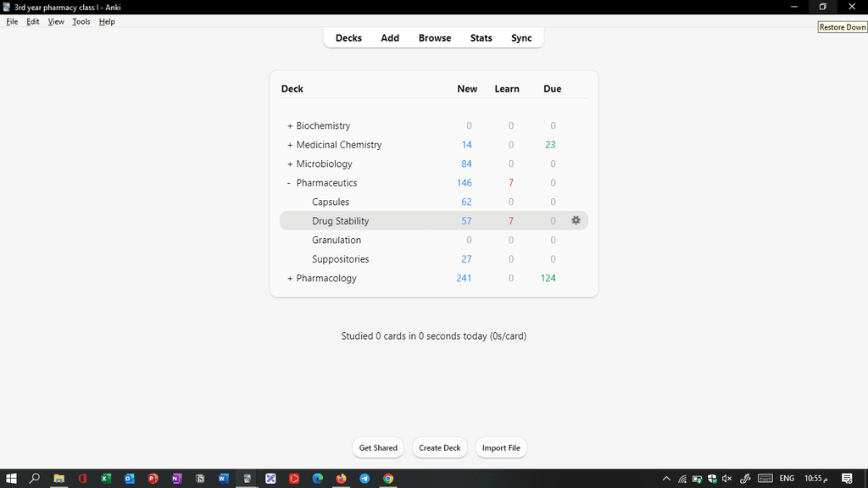Image resolution: width=868 pixels, height=488 pixels.
Task: Open the Capsules subdeck
Action: click(331, 202)
